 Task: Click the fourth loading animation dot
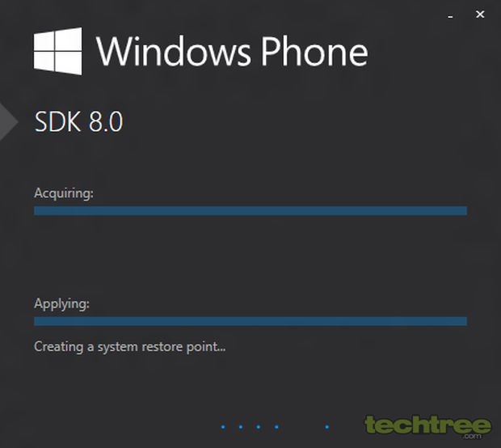pos(276,427)
